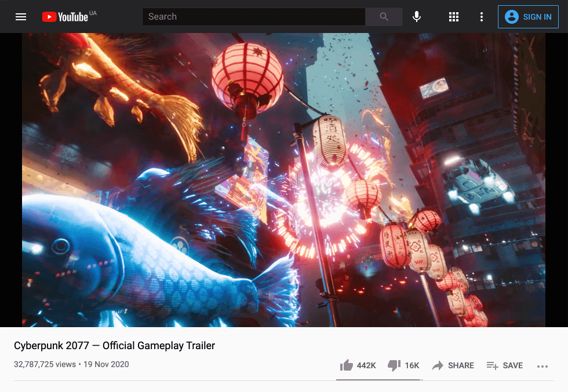Open the YouTube apps grid
Image resolution: width=568 pixels, height=392 pixels.
pos(453,17)
